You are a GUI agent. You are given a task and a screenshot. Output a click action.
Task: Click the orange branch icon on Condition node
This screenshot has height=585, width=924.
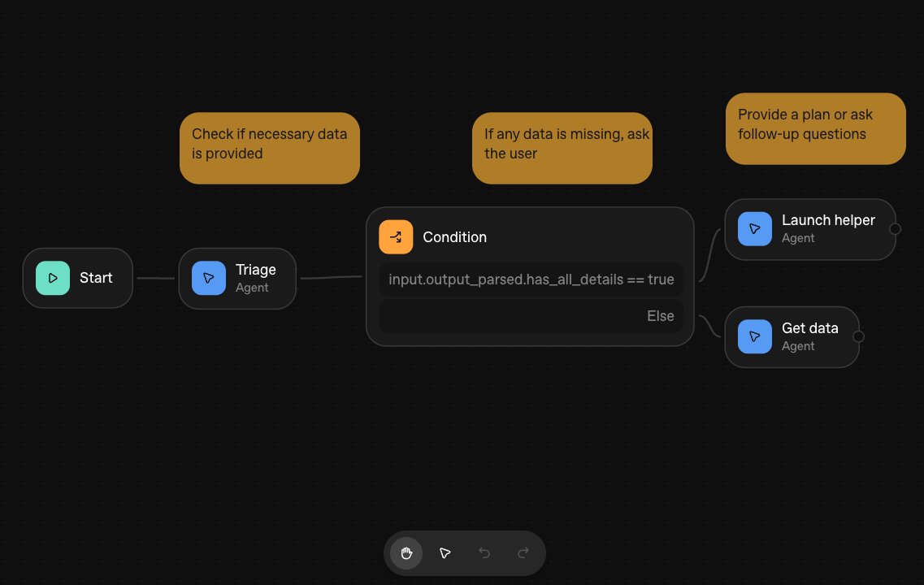click(x=396, y=236)
